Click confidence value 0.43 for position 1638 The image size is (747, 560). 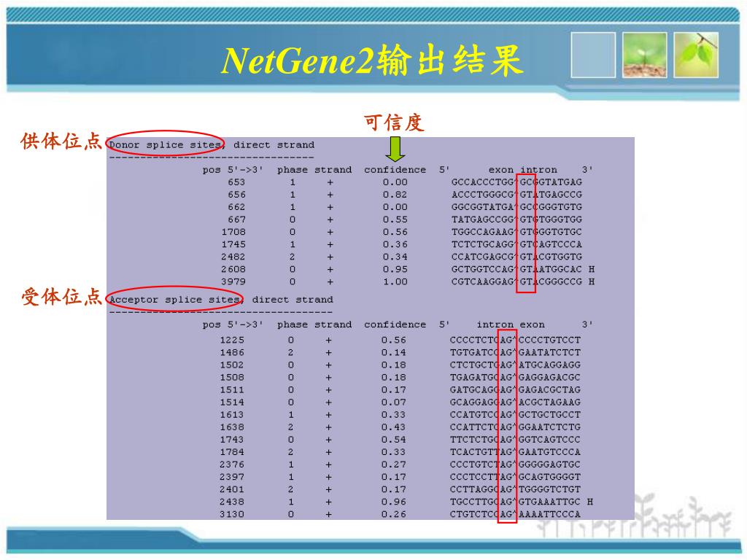(x=393, y=427)
